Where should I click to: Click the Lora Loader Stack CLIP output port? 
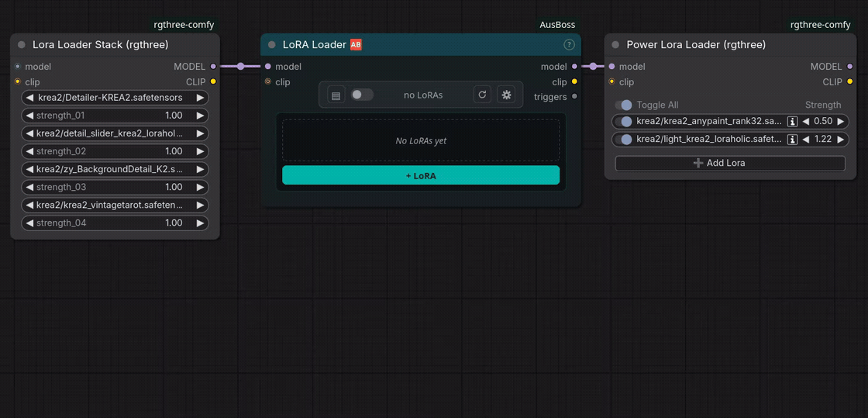point(213,82)
